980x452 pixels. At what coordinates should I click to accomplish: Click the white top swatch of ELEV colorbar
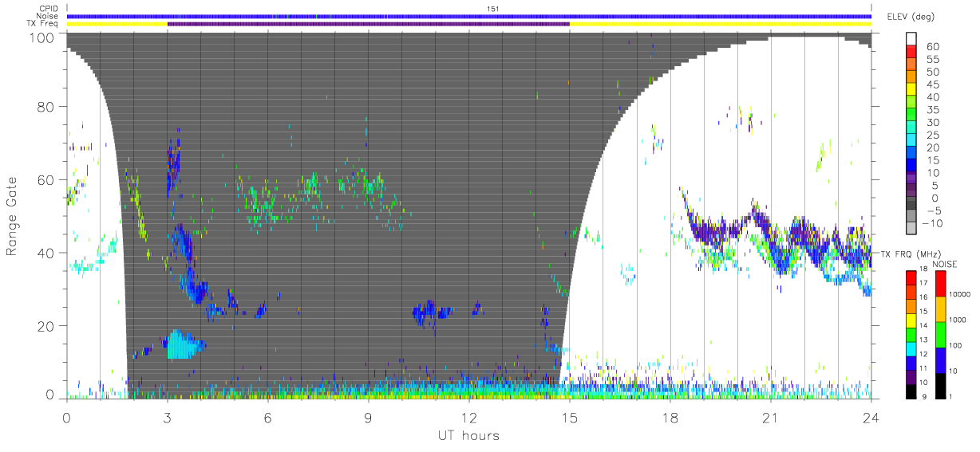click(911, 39)
